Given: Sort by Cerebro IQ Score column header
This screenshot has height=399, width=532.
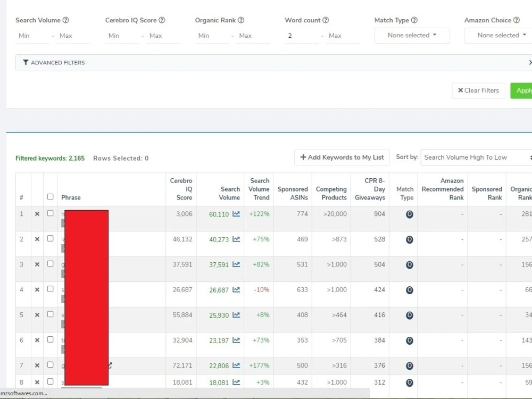Looking at the screenshot, I should click(x=181, y=189).
